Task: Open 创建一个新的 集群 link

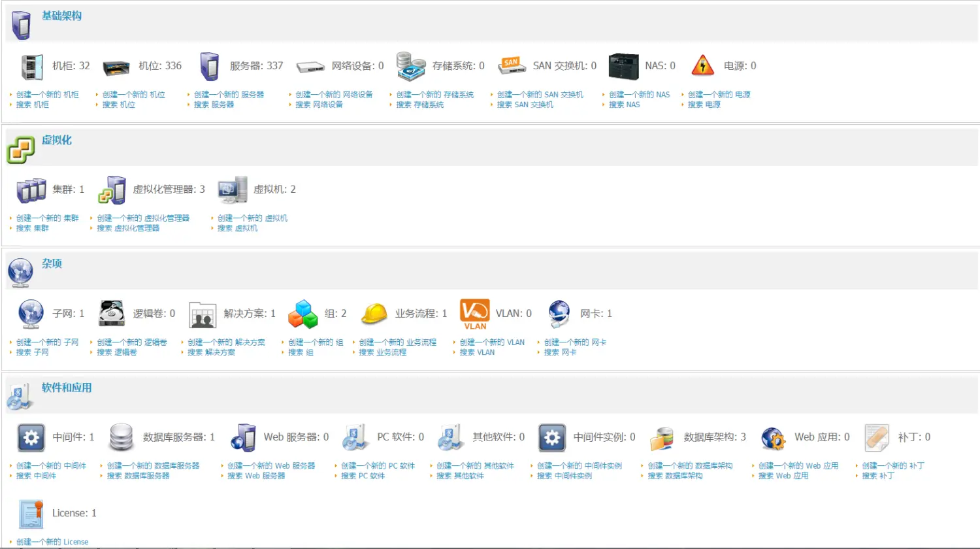Action: (x=47, y=218)
